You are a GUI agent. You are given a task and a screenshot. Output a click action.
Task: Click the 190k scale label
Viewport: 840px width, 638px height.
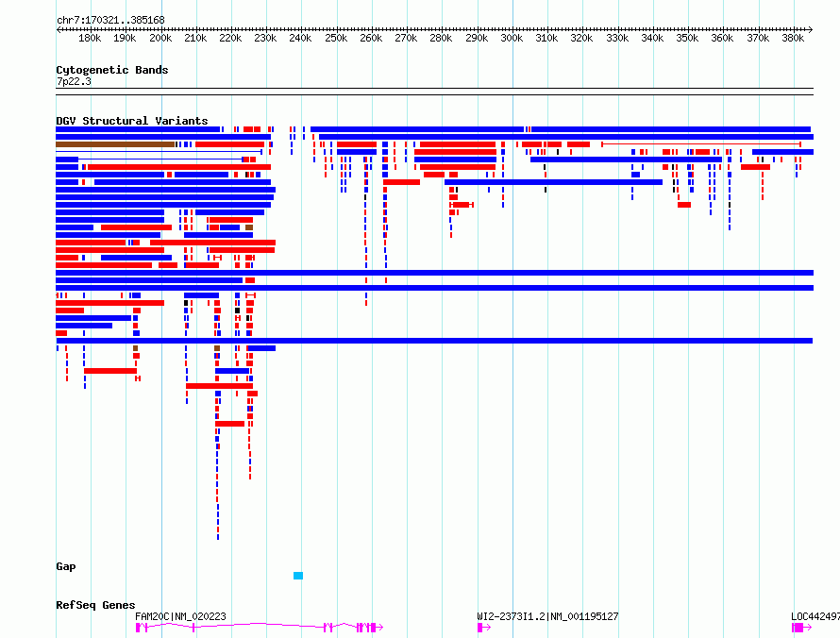[x=125, y=38]
